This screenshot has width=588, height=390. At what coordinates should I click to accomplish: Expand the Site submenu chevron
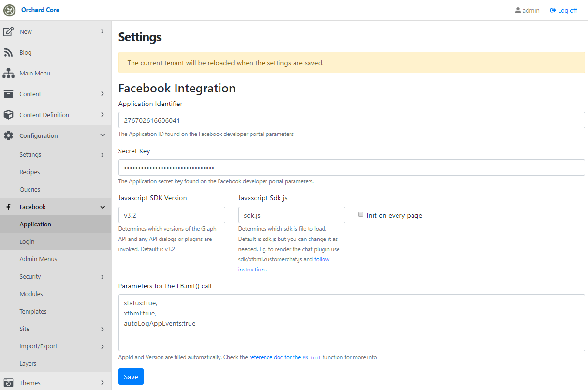(103, 329)
